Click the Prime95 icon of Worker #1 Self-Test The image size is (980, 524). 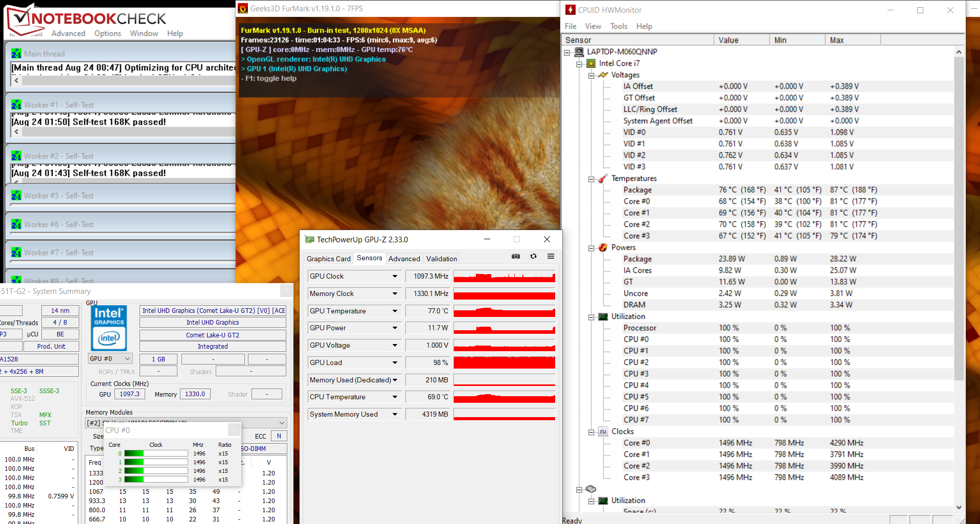16,105
